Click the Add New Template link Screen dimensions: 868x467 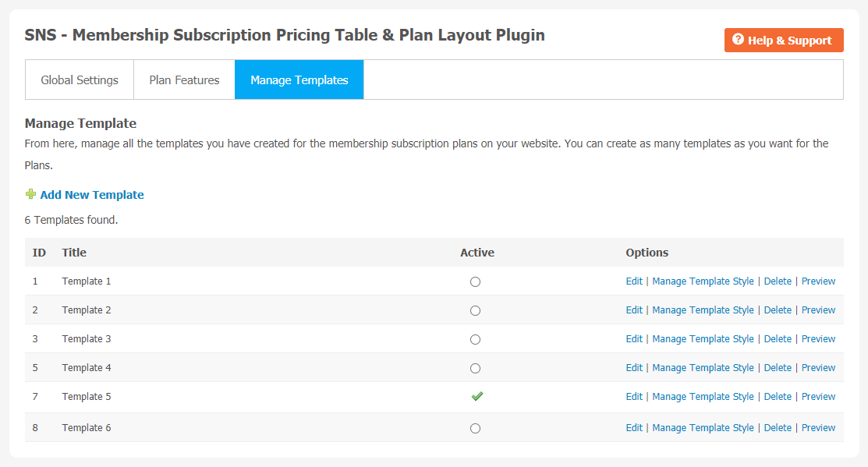pos(92,195)
